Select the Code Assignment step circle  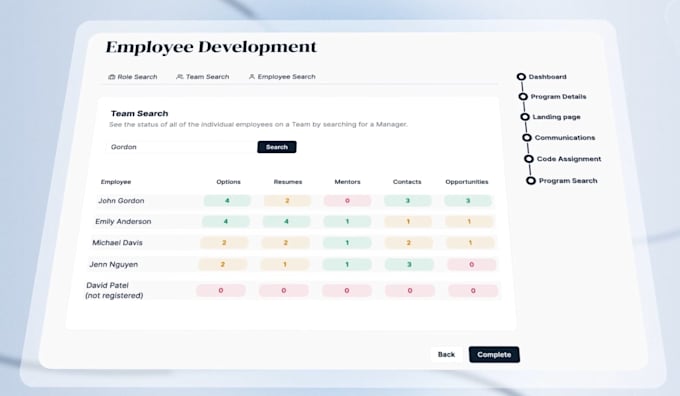tap(529, 159)
